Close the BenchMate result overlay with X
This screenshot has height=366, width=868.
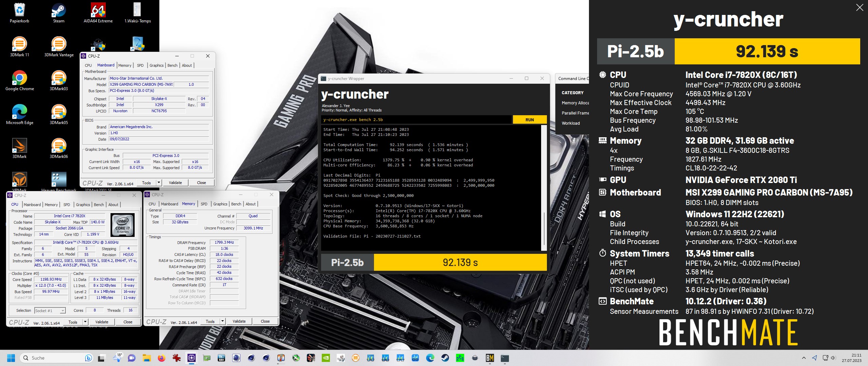click(860, 7)
